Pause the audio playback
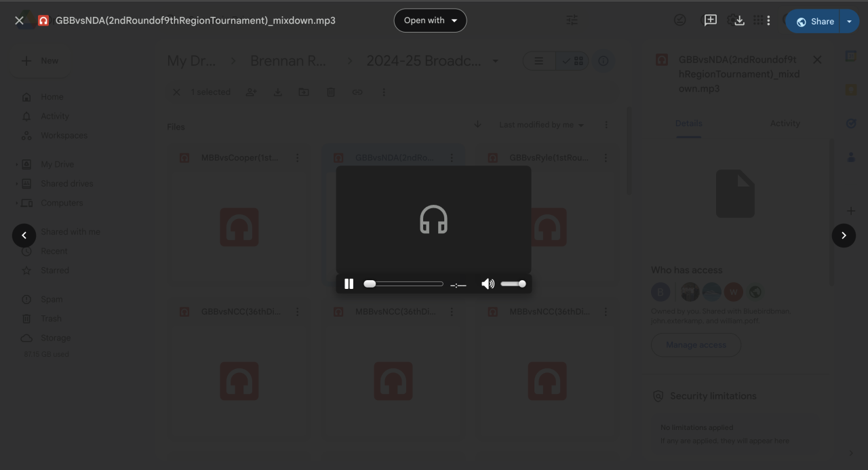The image size is (868, 470). click(349, 283)
